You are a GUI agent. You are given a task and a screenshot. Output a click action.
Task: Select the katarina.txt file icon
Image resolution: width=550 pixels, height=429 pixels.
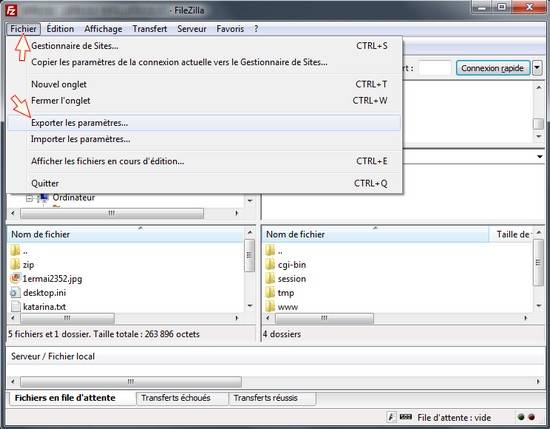click(x=15, y=306)
